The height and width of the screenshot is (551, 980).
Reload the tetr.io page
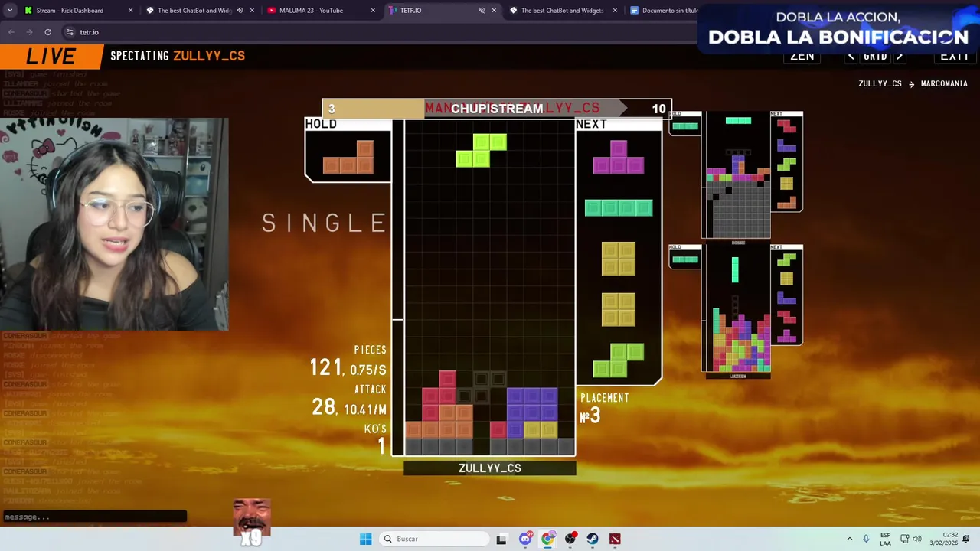pyautogui.click(x=47, y=32)
